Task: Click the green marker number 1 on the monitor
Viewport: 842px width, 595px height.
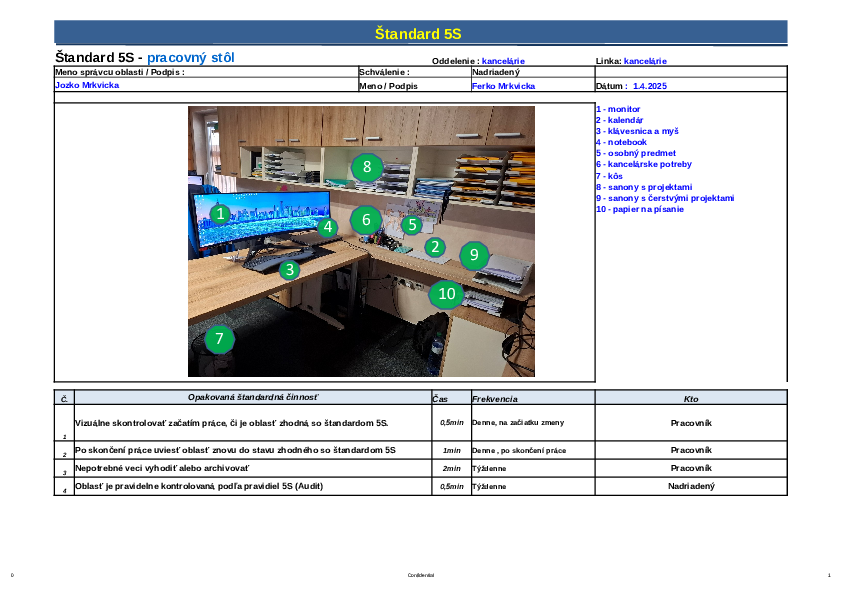Action: tap(220, 214)
